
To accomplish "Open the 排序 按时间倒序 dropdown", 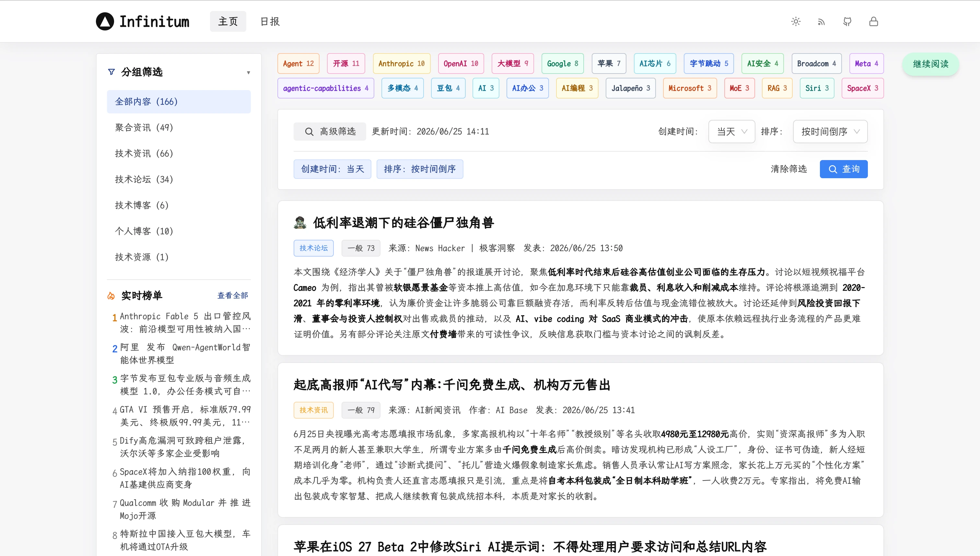I will 830,131.
